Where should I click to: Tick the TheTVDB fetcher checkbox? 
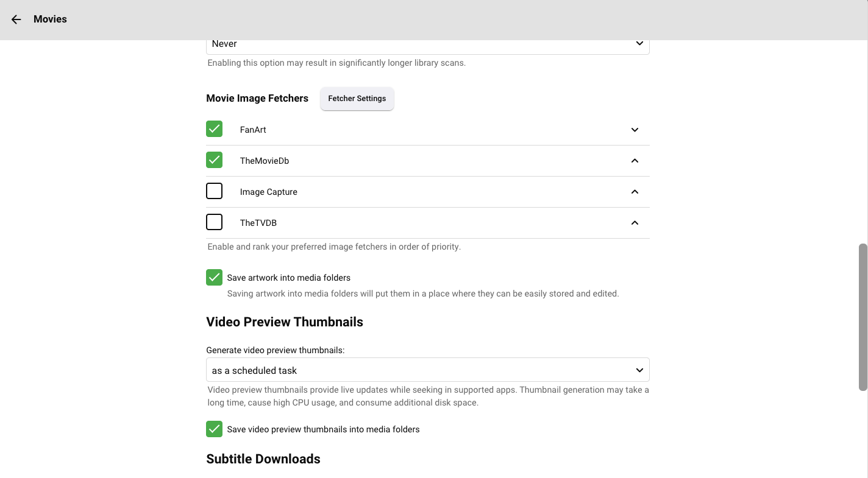214,222
